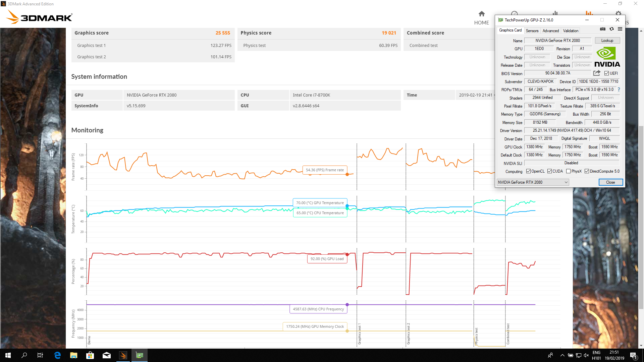644x362 pixels.
Task: Open the Mail app from taskbar
Action: [107, 355]
